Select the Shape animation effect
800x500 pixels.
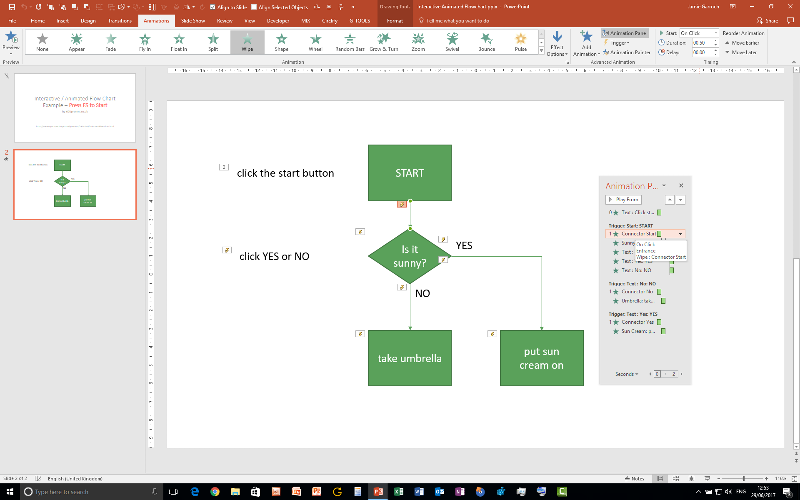point(282,41)
